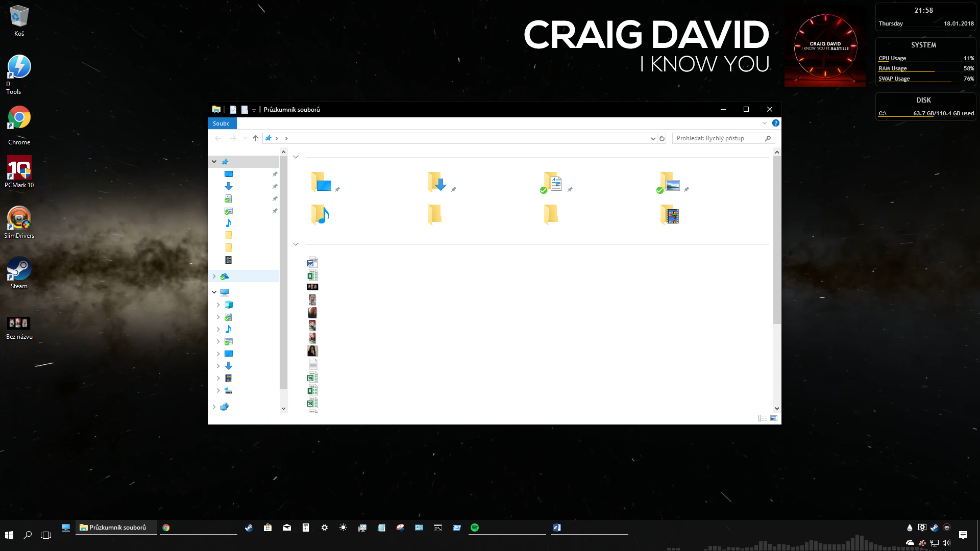Open the dark-haired portrait image thumbnail
980x551 pixels.
[x=312, y=350]
